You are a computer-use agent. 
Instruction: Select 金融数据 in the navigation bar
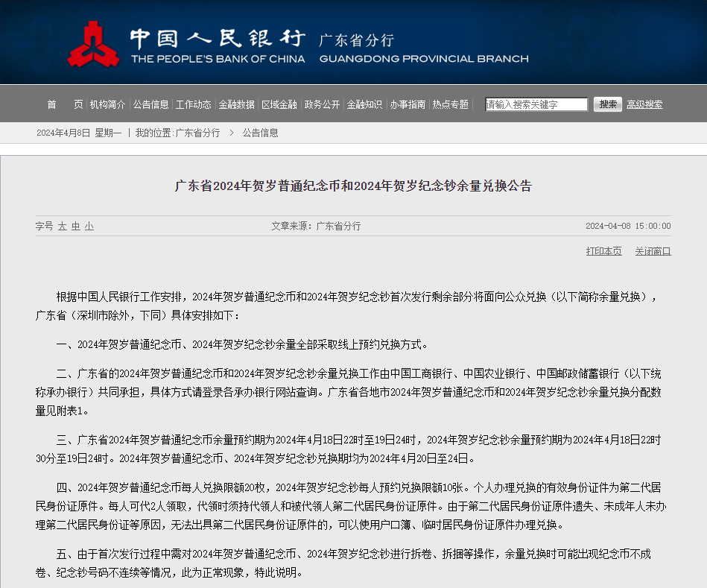pyautogui.click(x=236, y=104)
